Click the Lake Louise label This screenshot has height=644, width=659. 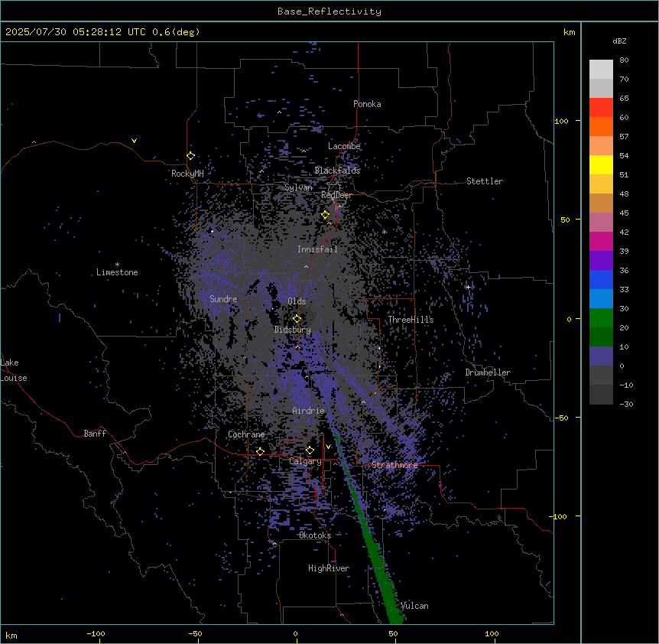[14, 370]
